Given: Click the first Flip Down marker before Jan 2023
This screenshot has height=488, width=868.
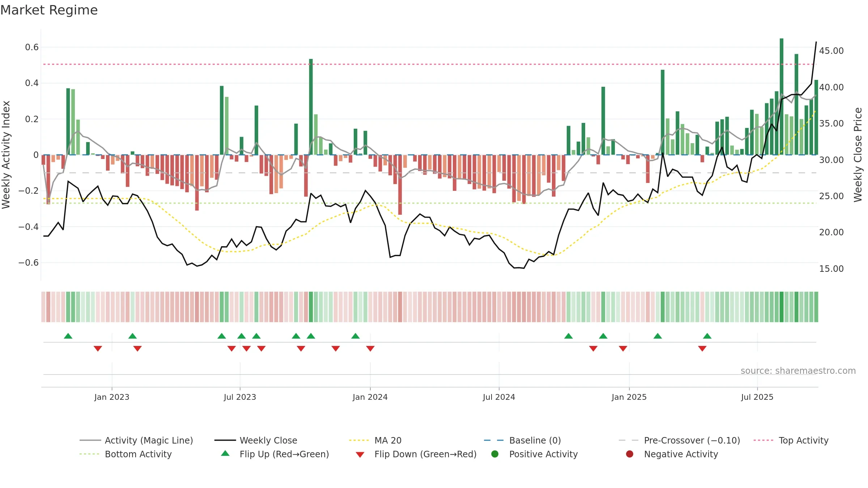Looking at the screenshot, I should click(x=98, y=348).
